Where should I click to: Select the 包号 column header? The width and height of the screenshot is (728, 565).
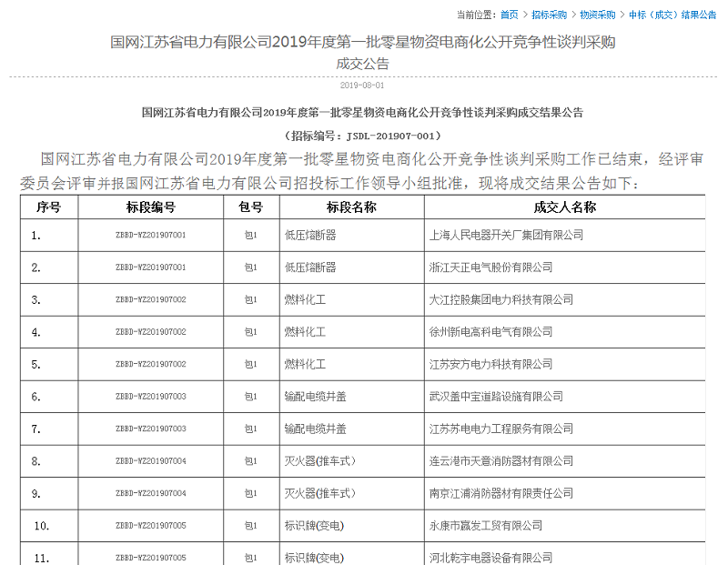(x=251, y=207)
